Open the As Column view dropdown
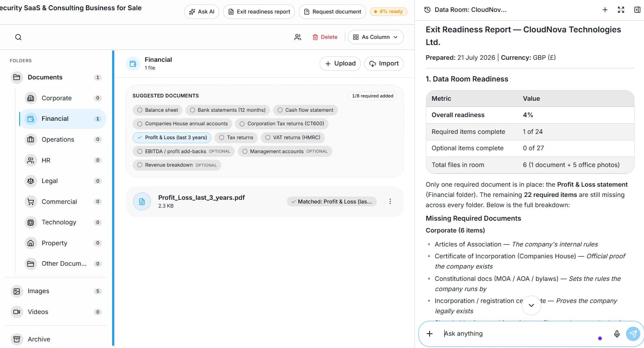 [376, 37]
